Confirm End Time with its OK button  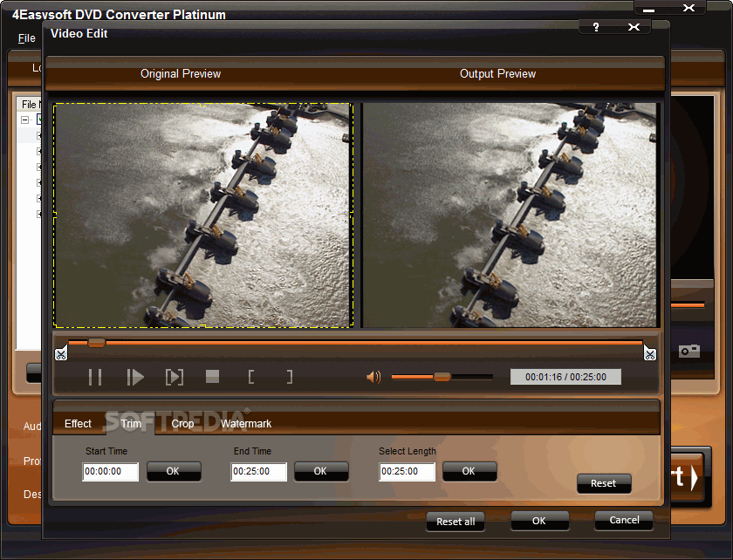pos(321,471)
